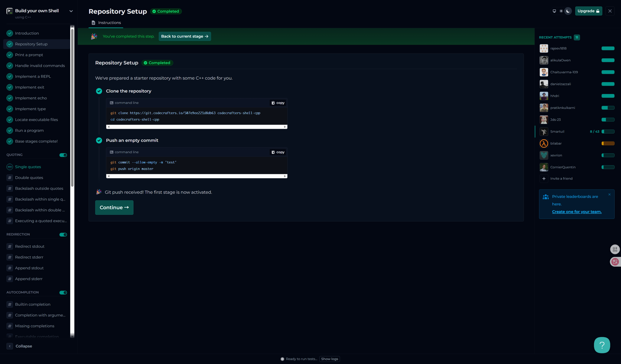The image size is (621, 364).
Task: Turn off the Autocompletion extension toggle
Action: point(63,293)
